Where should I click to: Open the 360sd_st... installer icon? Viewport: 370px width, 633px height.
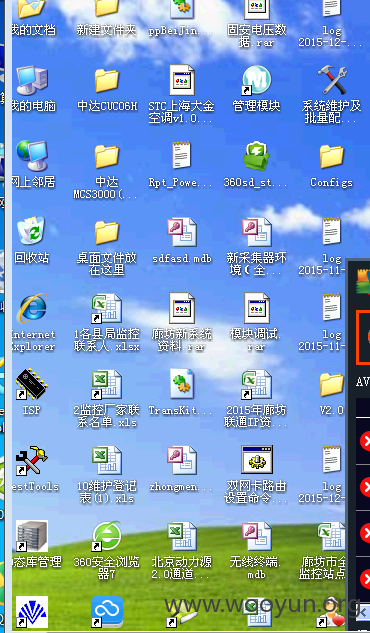tap(257, 156)
